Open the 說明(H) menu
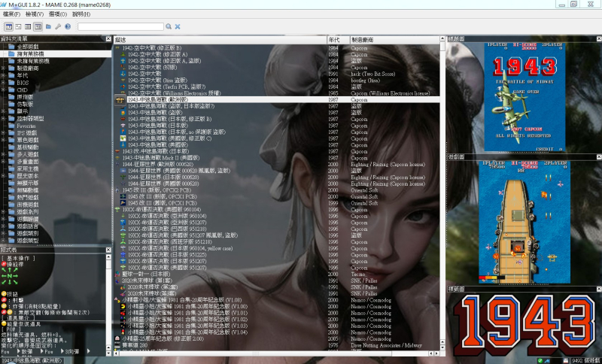The width and height of the screenshot is (602, 364). [81, 14]
